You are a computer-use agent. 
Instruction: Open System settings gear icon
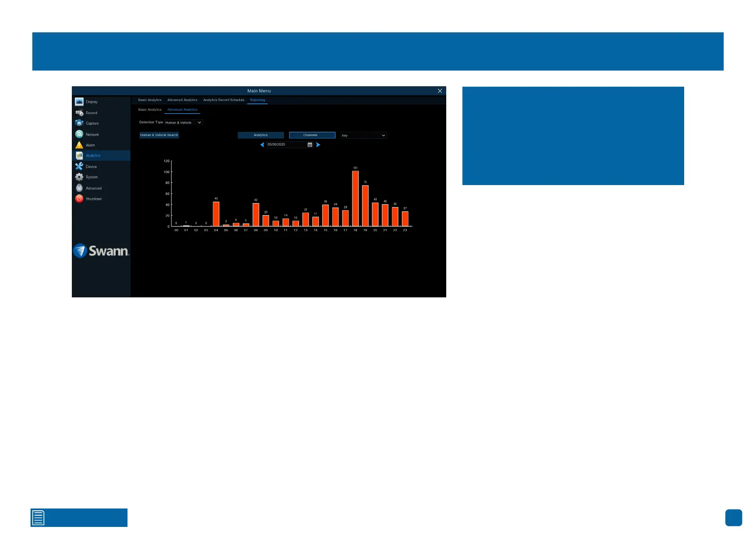(x=79, y=177)
